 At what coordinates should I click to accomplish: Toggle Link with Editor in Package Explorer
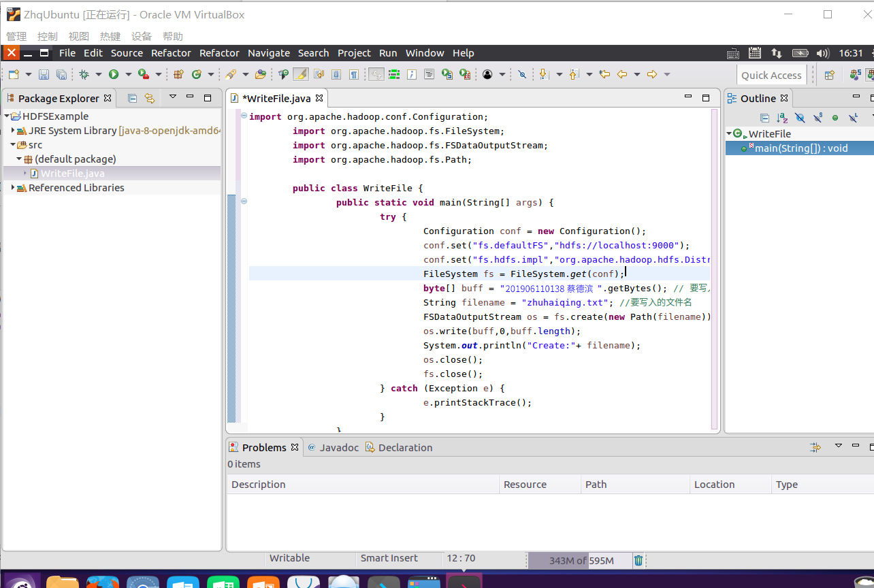point(150,98)
